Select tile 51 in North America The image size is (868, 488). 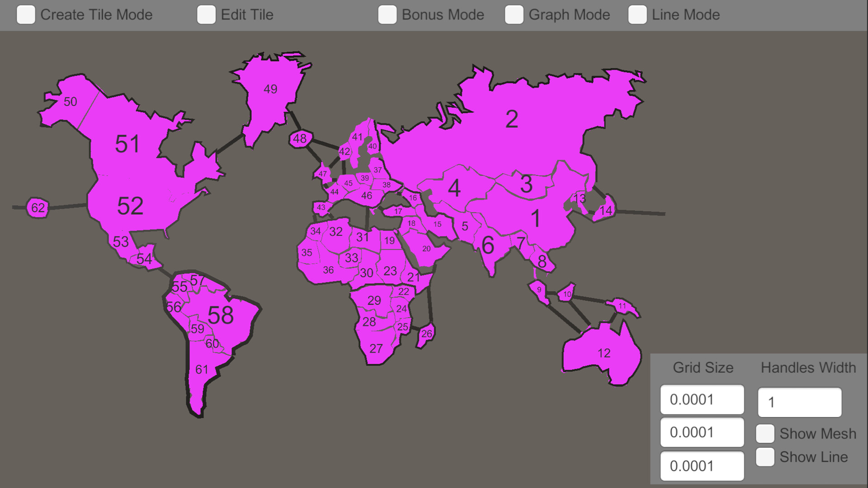pyautogui.click(x=128, y=145)
